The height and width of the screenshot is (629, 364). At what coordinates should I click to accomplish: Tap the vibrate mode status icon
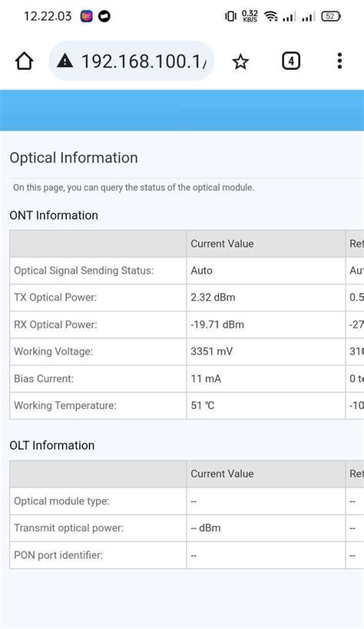(x=230, y=16)
